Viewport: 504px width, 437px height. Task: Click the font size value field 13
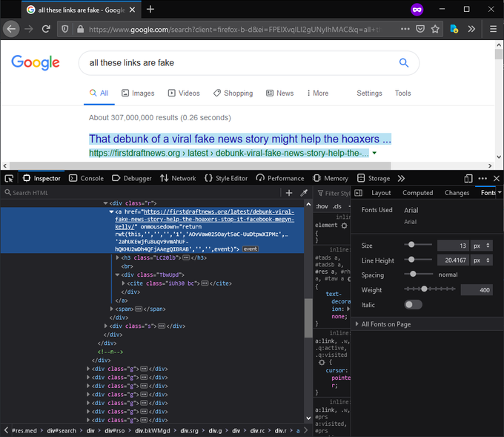click(x=453, y=246)
